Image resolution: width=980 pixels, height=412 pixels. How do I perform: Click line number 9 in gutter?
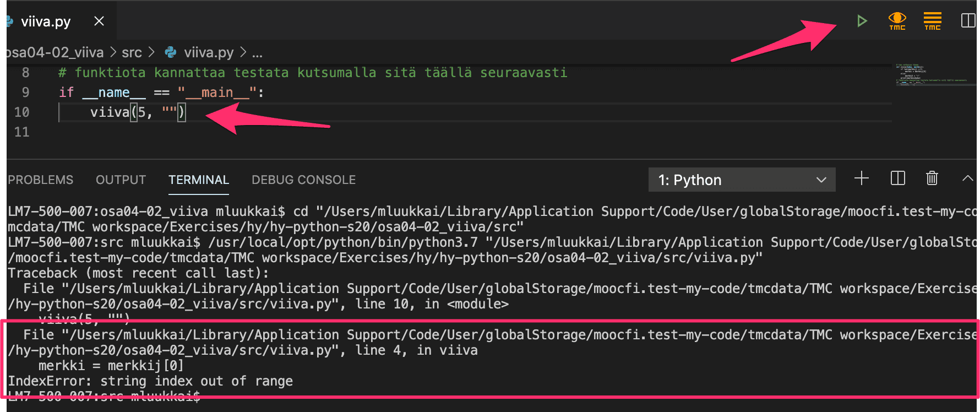[25, 93]
